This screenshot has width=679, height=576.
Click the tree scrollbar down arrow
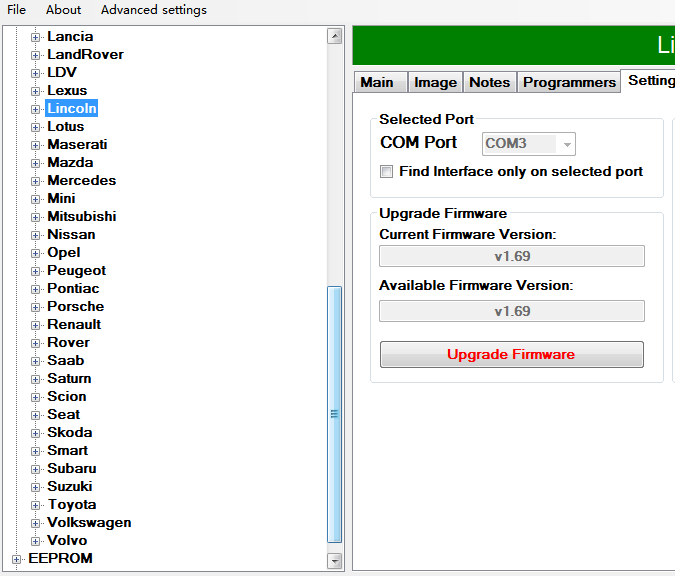pyautogui.click(x=334, y=560)
